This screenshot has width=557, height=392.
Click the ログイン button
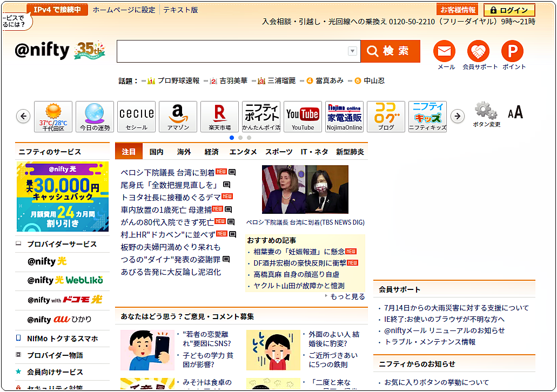click(x=509, y=10)
